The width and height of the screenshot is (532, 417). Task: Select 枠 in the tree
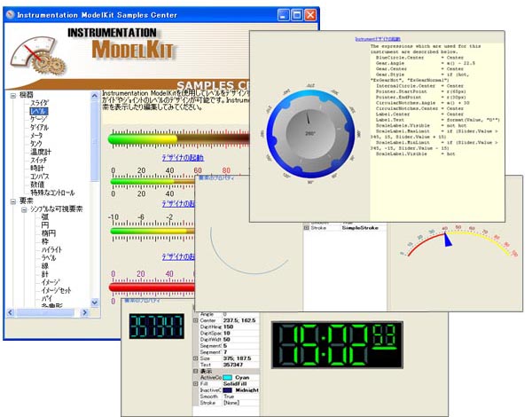[45, 241]
